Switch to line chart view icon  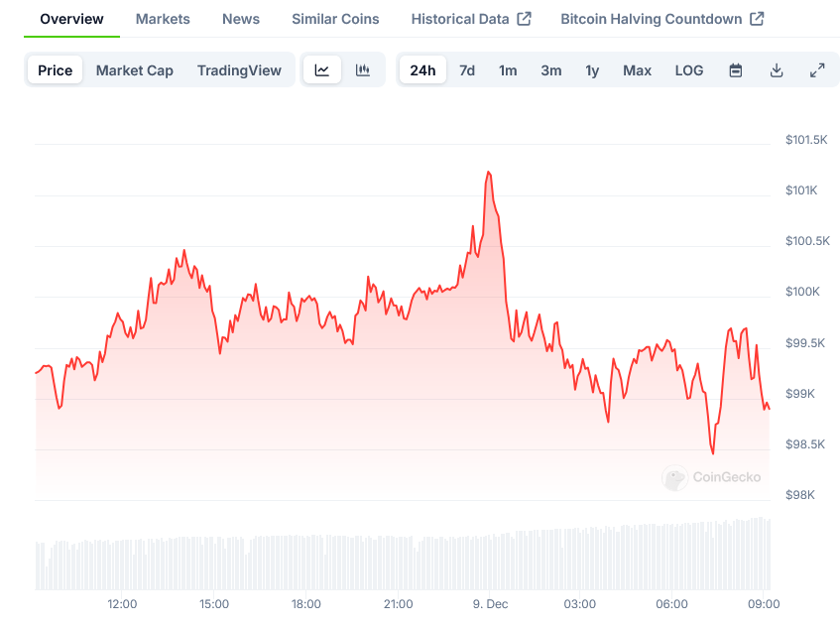coord(322,70)
